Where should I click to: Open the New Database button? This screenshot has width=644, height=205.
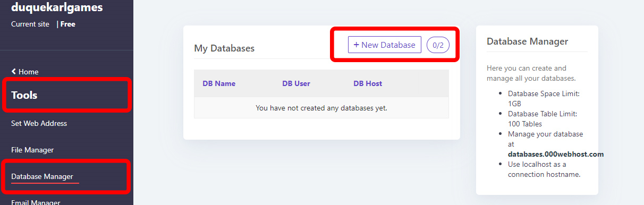click(385, 45)
